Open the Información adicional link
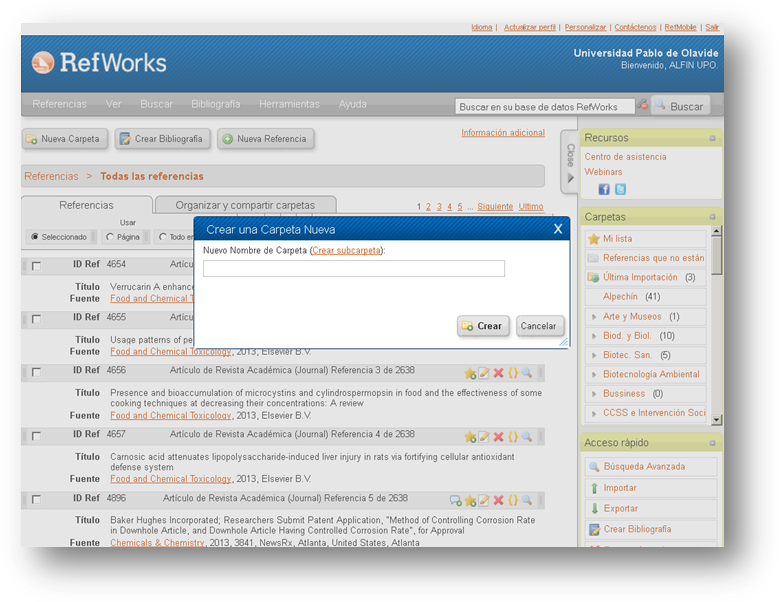This screenshot has height=602, width=779. (x=503, y=133)
